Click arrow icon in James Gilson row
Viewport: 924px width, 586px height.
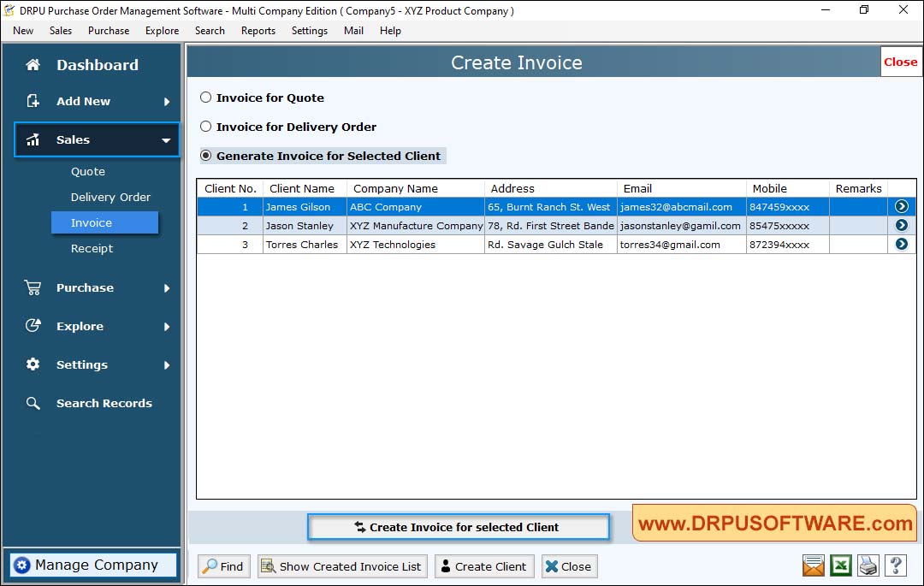point(902,207)
